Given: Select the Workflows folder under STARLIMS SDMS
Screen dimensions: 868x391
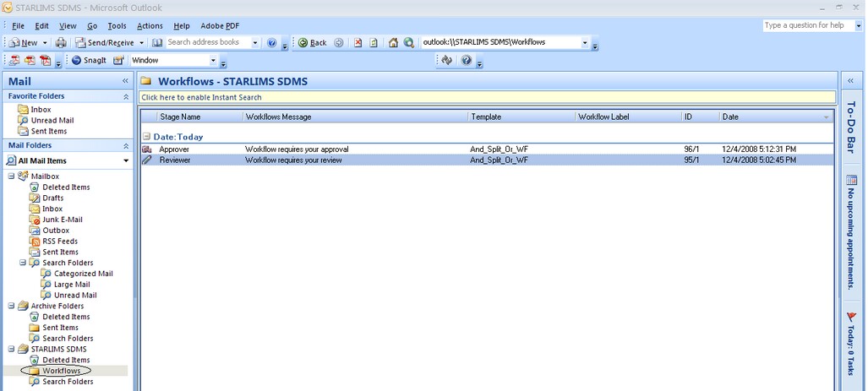Looking at the screenshot, I should [x=61, y=371].
